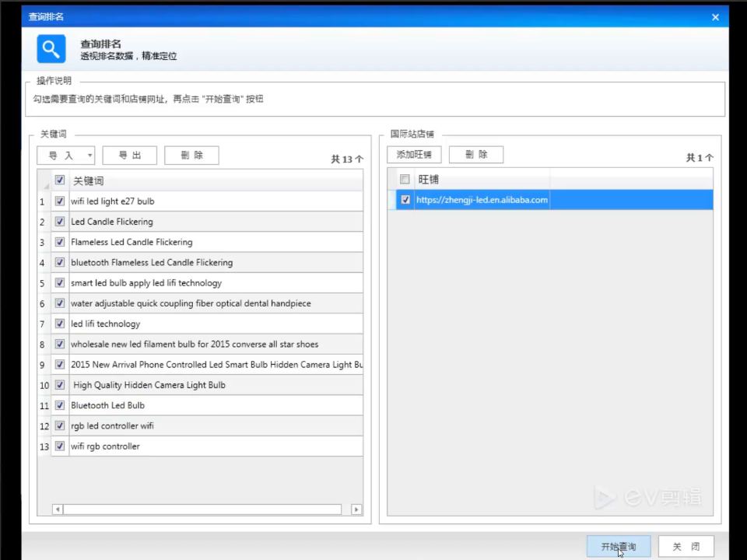Click left arrow of keyword horizontal scrollbar
The image size is (747, 560).
[58, 509]
